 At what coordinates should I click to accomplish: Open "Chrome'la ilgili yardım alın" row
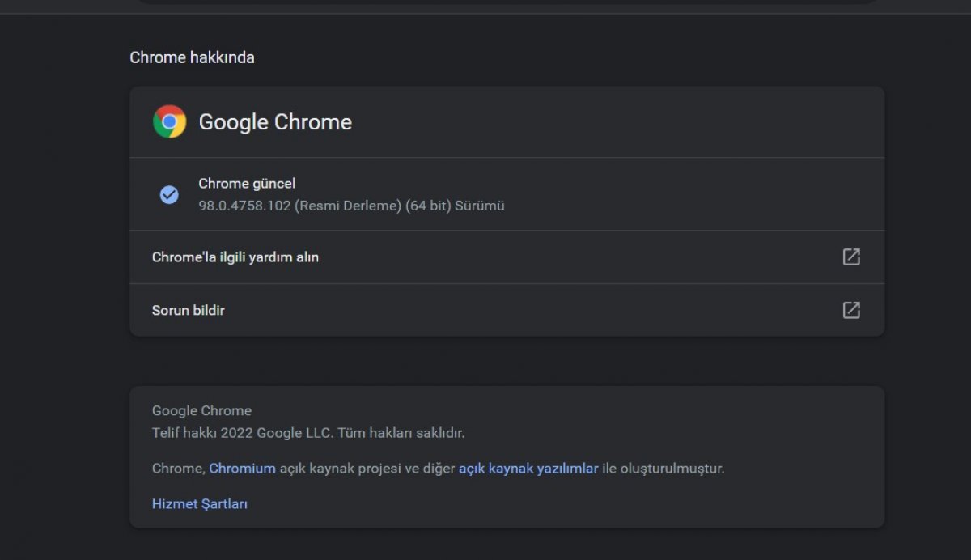[x=235, y=257]
